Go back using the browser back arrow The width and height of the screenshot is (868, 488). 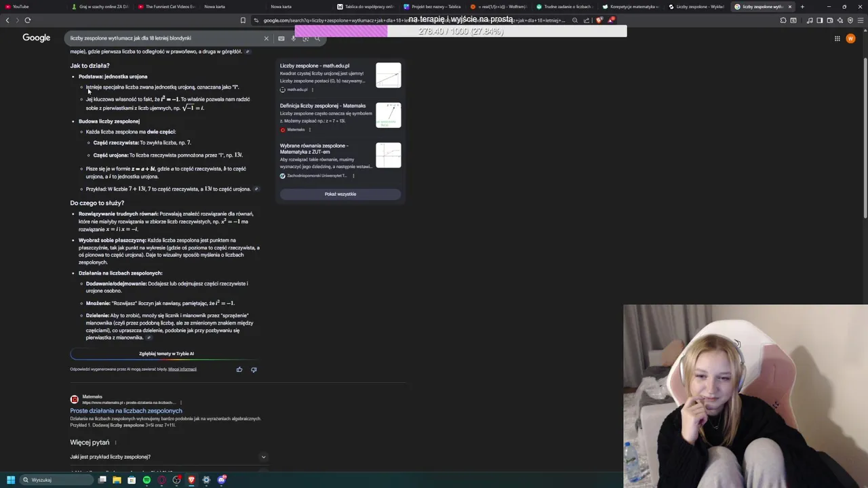(x=7, y=20)
